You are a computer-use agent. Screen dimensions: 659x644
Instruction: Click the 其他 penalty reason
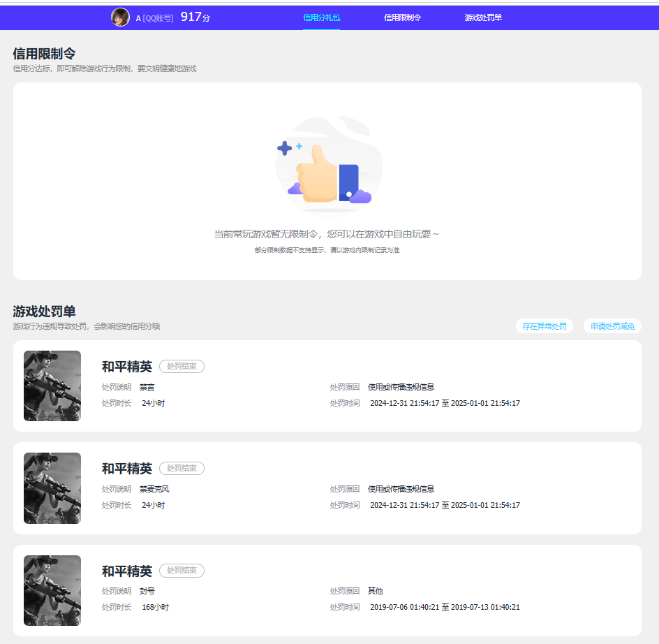tap(376, 591)
